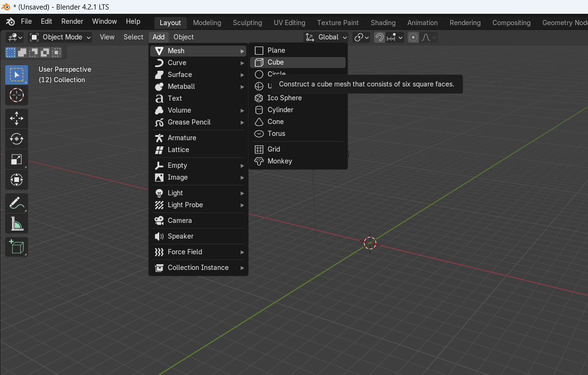Open the Render menu

[x=72, y=21]
